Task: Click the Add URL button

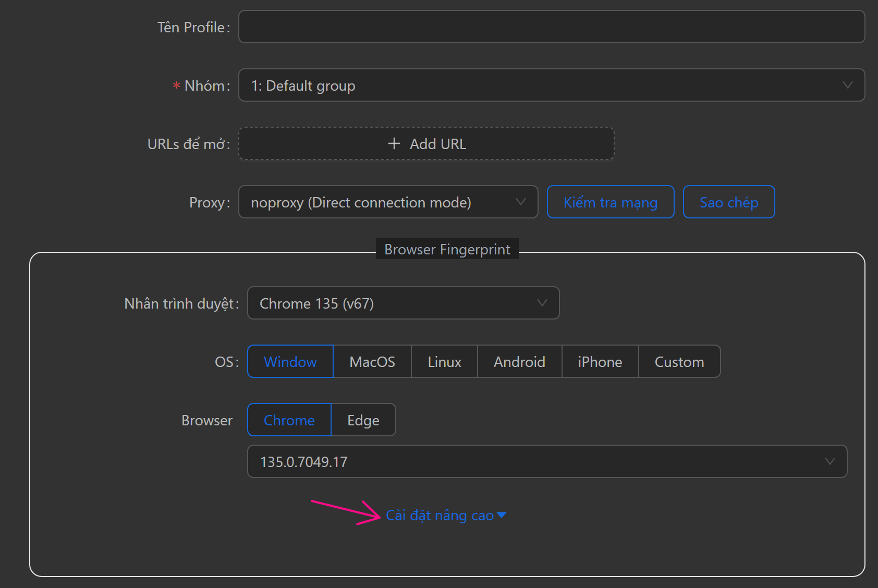Action: (426, 144)
